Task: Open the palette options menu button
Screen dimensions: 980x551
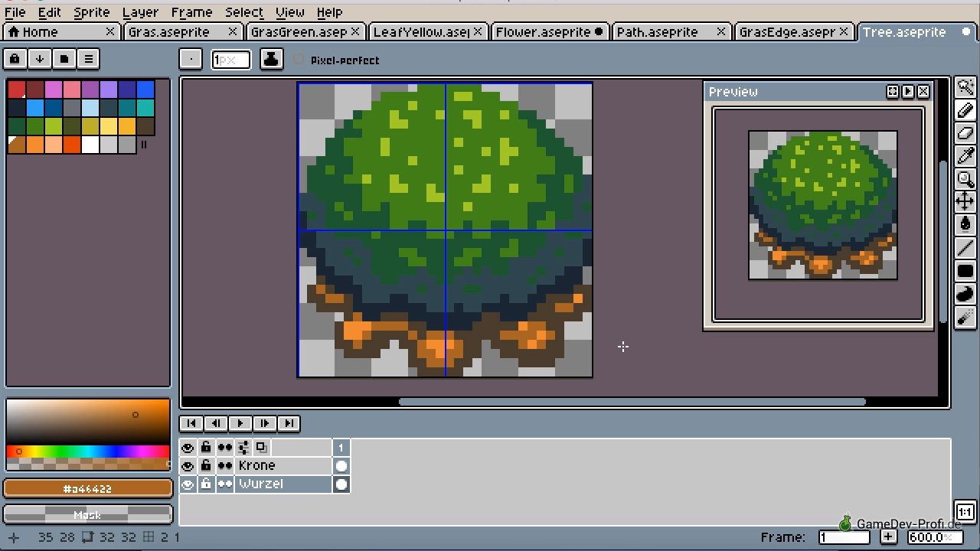Action: coord(88,59)
